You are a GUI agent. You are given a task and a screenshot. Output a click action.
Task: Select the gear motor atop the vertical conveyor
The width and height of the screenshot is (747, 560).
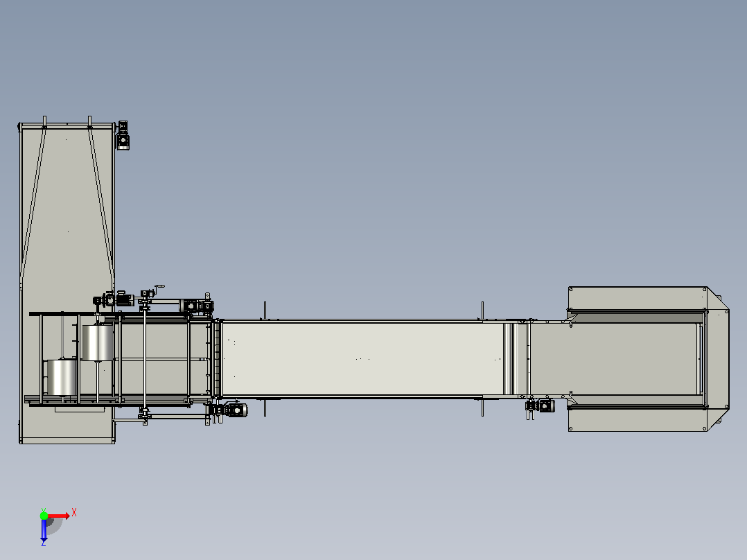(123, 135)
